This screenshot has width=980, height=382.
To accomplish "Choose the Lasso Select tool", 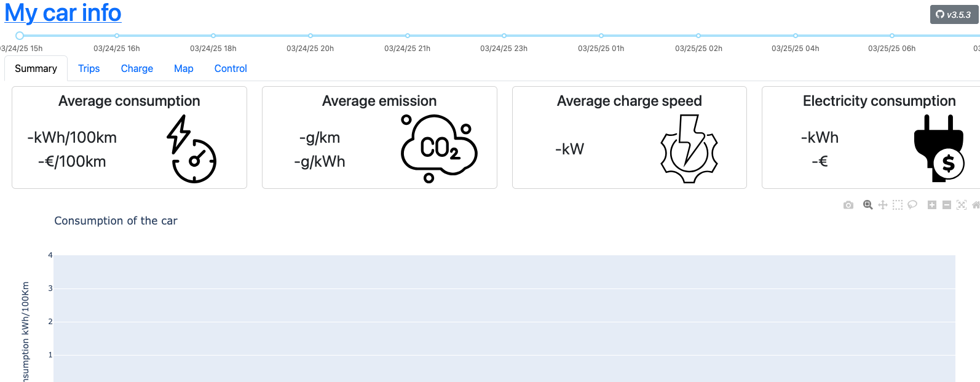I will [x=912, y=205].
